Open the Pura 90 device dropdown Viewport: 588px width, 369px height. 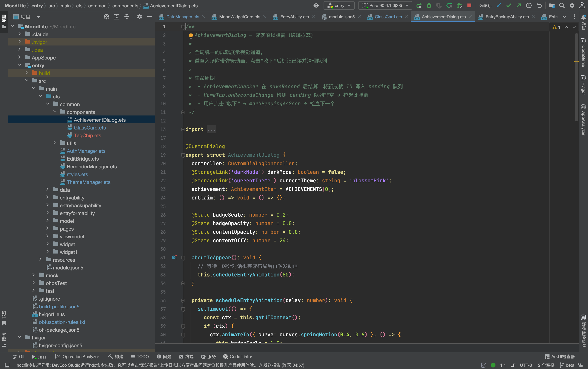pos(385,6)
